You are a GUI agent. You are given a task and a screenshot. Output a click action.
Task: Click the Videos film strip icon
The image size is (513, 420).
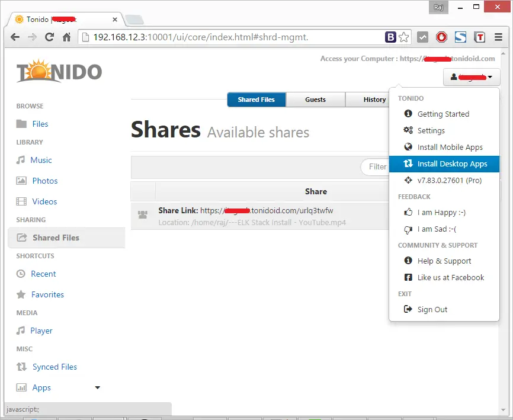click(21, 201)
